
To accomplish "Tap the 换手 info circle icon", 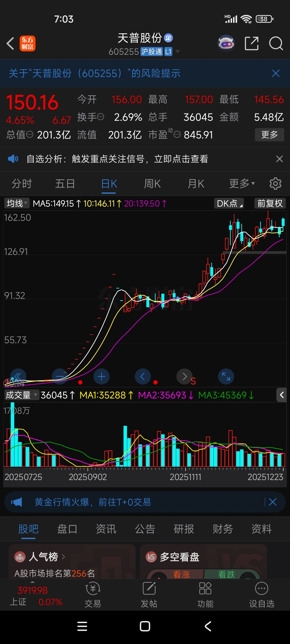I will pos(100,117).
